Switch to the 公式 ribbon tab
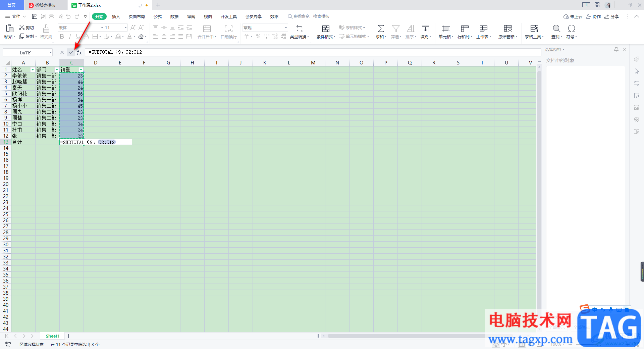 coord(158,16)
